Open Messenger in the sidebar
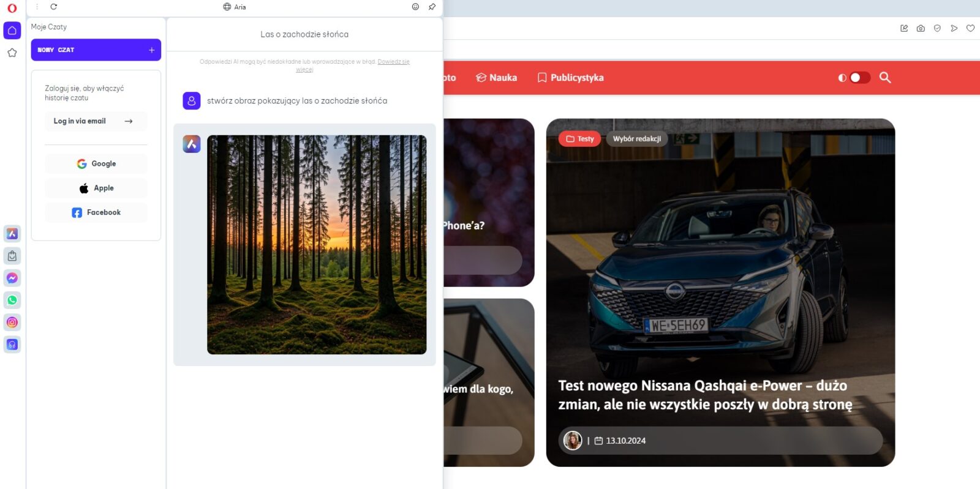Screen dimensions: 980x489 pos(12,278)
